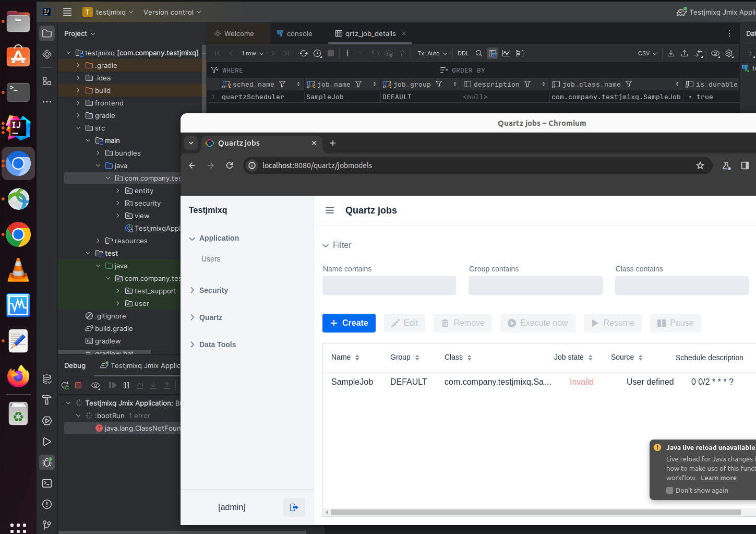Launch Firefox from the Ubuntu dock
The width and height of the screenshot is (756, 534).
(18, 376)
